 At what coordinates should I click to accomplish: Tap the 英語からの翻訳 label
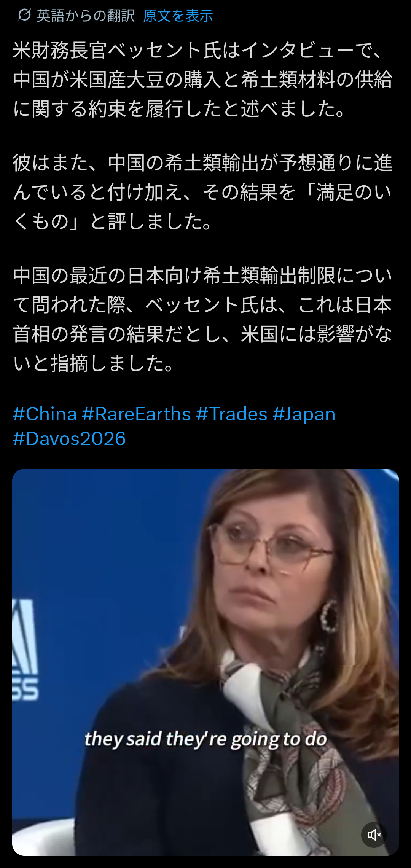[86, 16]
